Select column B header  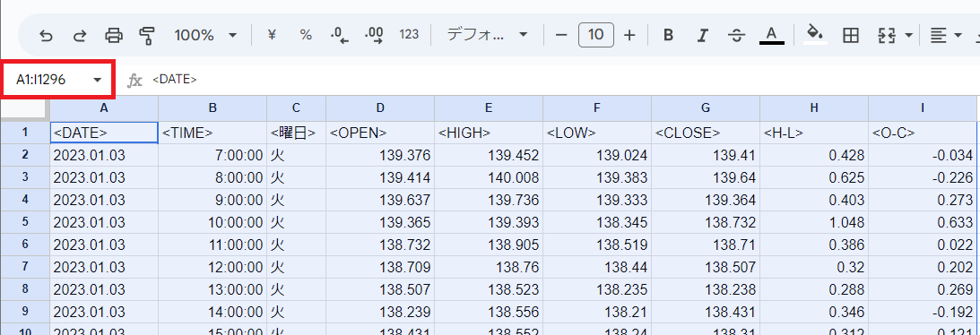pos(212,107)
